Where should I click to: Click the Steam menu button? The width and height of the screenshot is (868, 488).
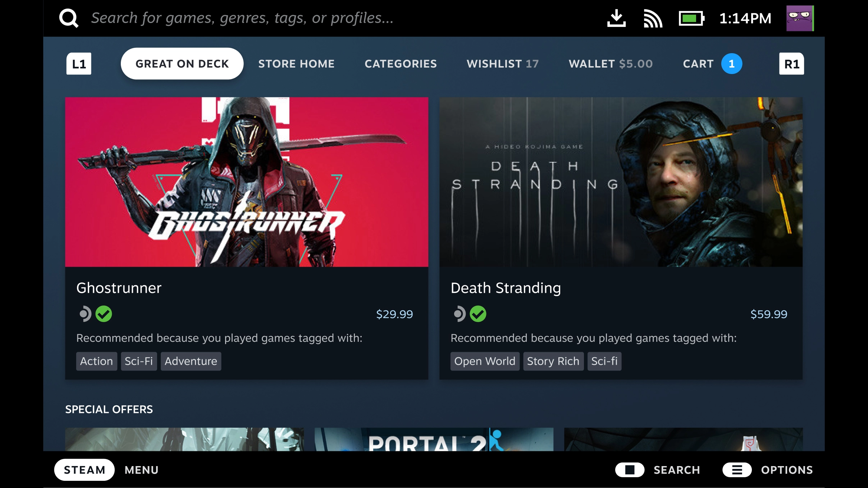pyautogui.click(x=84, y=470)
